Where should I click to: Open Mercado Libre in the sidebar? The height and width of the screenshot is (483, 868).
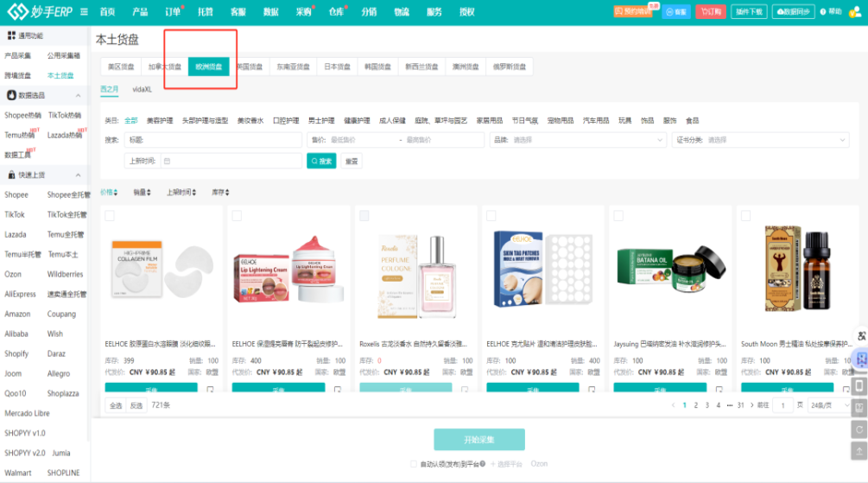pos(27,413)
